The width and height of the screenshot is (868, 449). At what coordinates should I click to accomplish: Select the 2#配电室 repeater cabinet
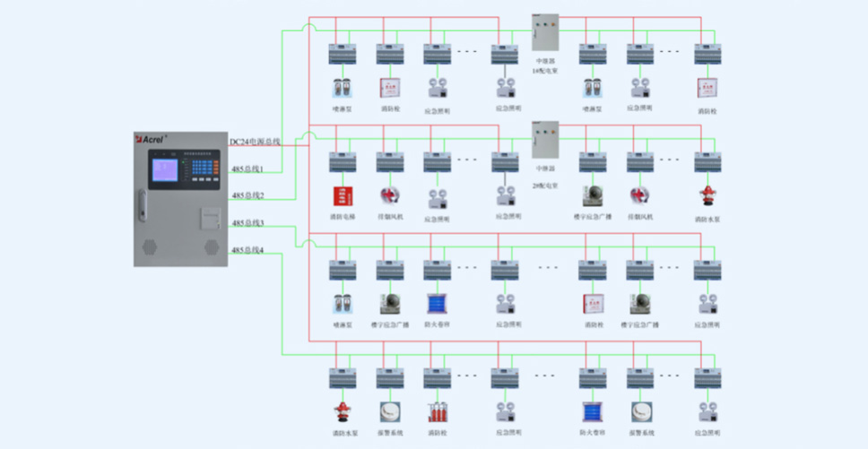[x=544, y=140]
